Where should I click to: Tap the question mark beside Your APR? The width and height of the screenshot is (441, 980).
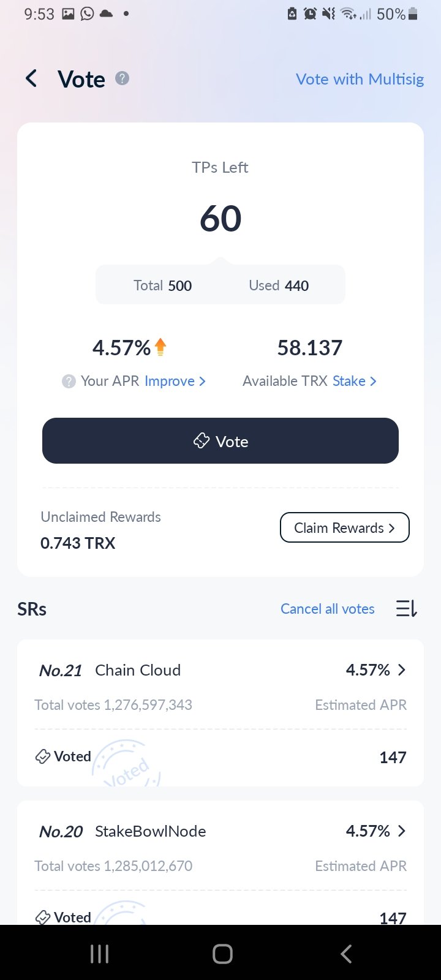click(69, 381)
